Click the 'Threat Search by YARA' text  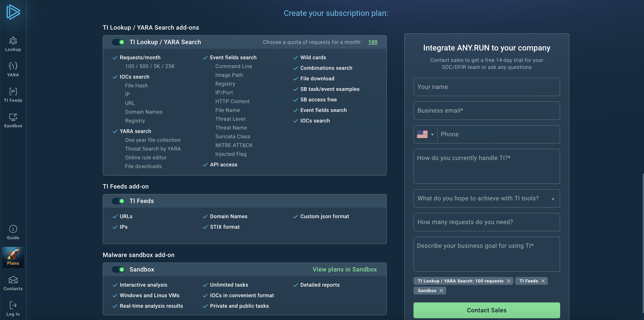pos(153,149)
